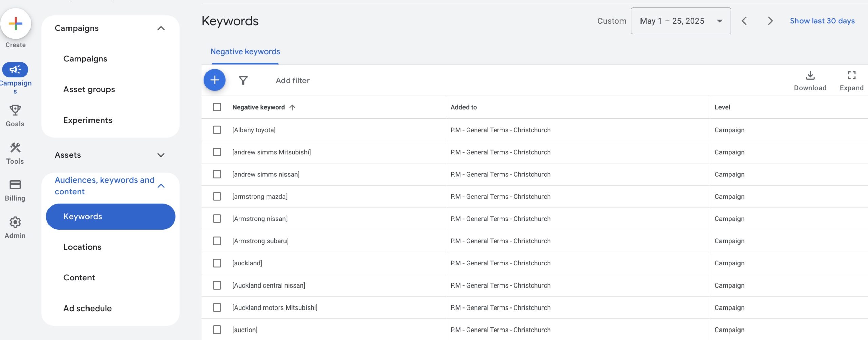
Task: Click the filter funnel icon
Action: (x=243, y=80)
